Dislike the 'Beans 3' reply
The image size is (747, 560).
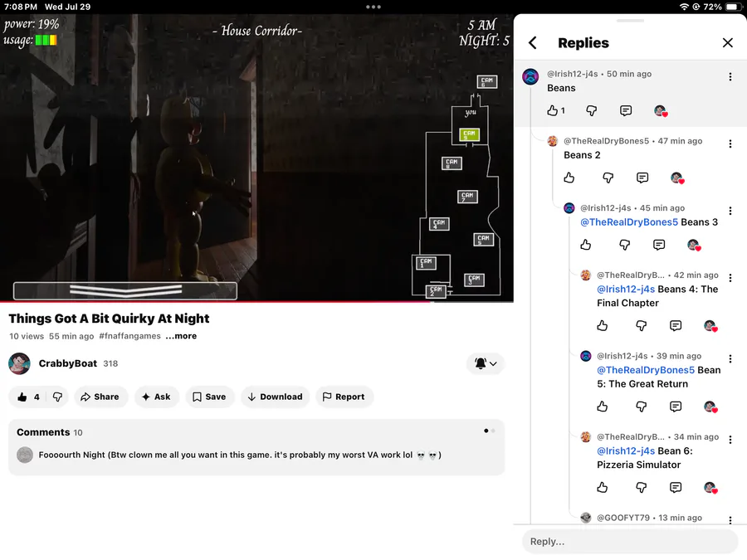tap(624, 245)
